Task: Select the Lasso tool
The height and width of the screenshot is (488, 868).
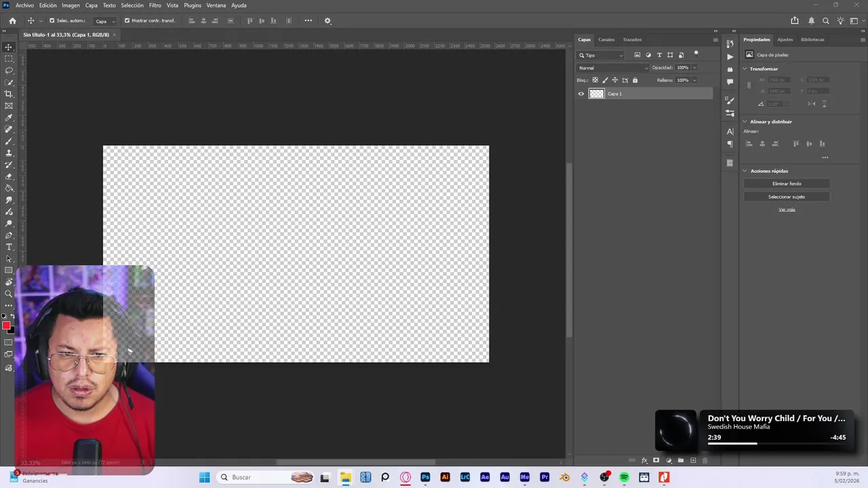Action: click(x=9, y=70)
